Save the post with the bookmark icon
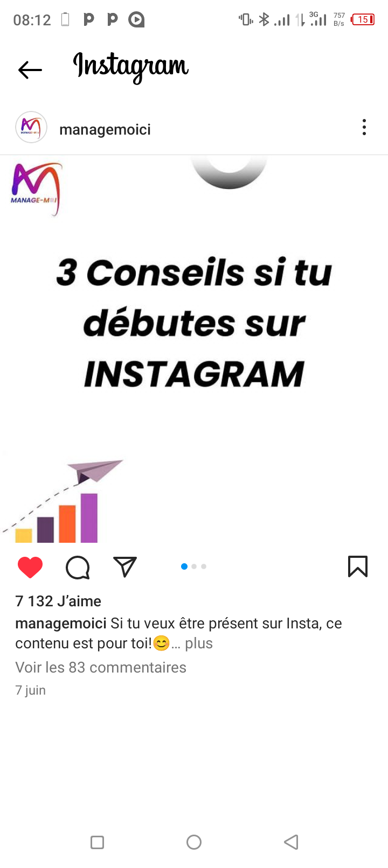This screenshot has width=388, height=868. (x=358, y=566)
